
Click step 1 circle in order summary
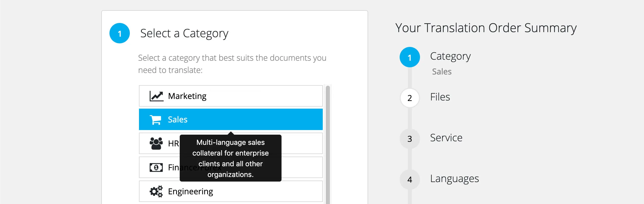410,57
